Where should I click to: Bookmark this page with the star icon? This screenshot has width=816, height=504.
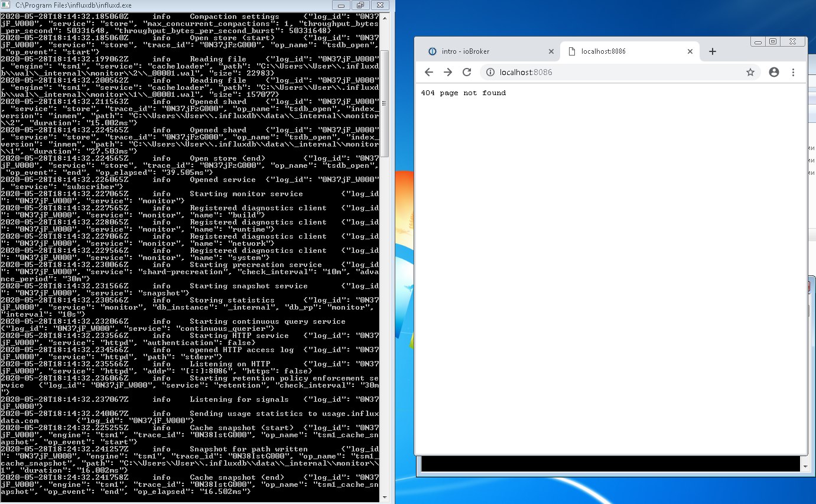(x=750, y=72)
